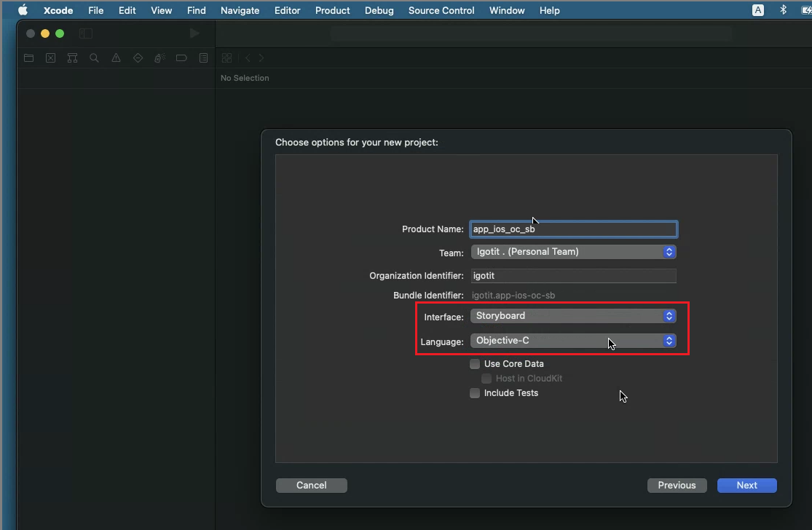812x530 pixels.
Task: Open the Xcode menu
Action: [58, 10]
